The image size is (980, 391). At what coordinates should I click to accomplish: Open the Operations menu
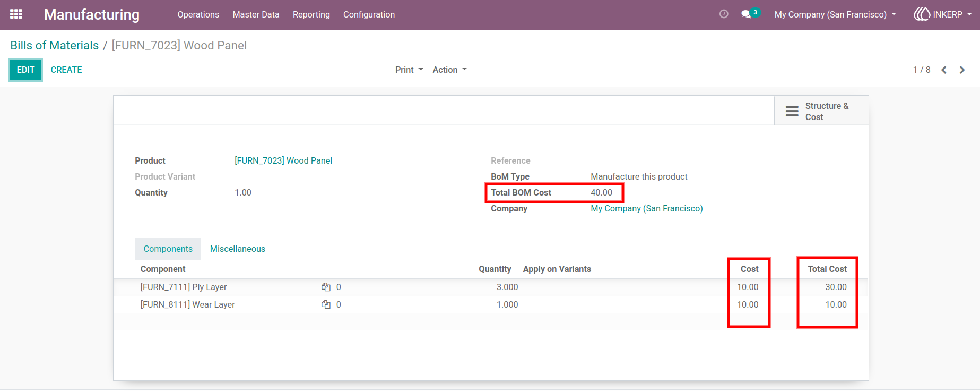point(198,14)
